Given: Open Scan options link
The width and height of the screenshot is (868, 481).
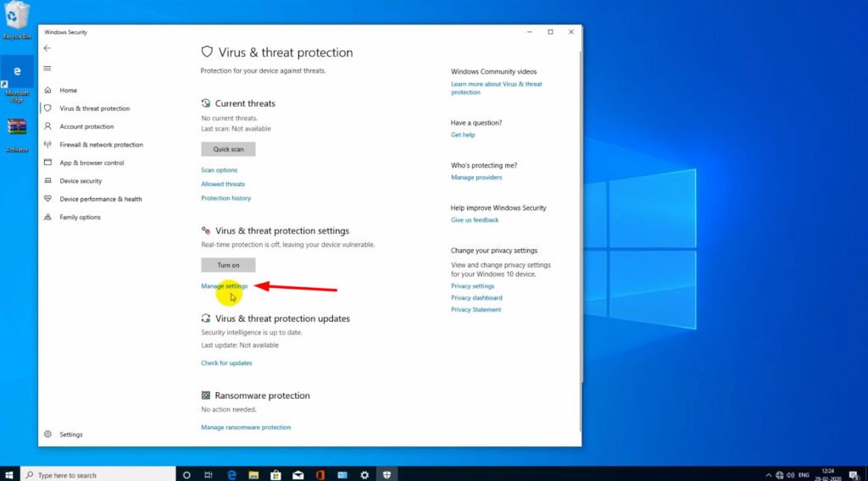Looking at the screenshot, I should 220,170.
